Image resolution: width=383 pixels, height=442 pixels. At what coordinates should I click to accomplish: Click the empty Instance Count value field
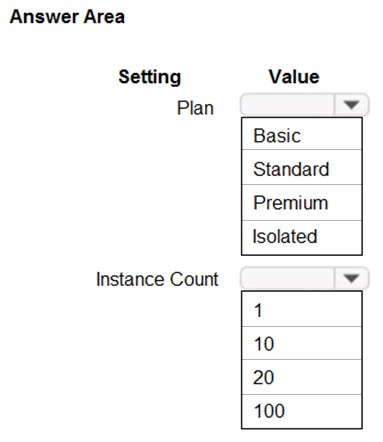click(287, 278)
